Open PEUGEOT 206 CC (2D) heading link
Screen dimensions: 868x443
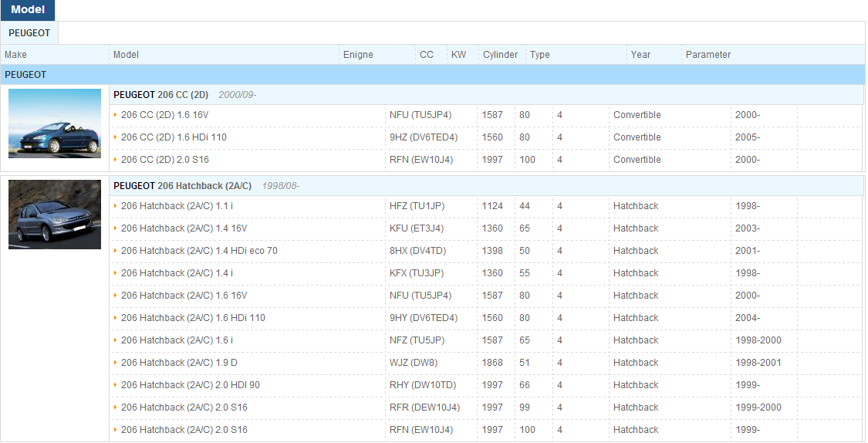tap(161, 95)
